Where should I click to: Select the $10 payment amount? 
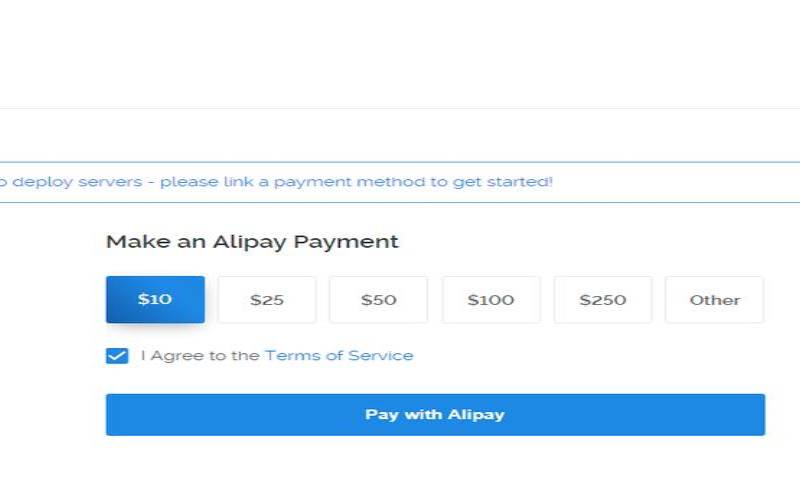[155, 300]
